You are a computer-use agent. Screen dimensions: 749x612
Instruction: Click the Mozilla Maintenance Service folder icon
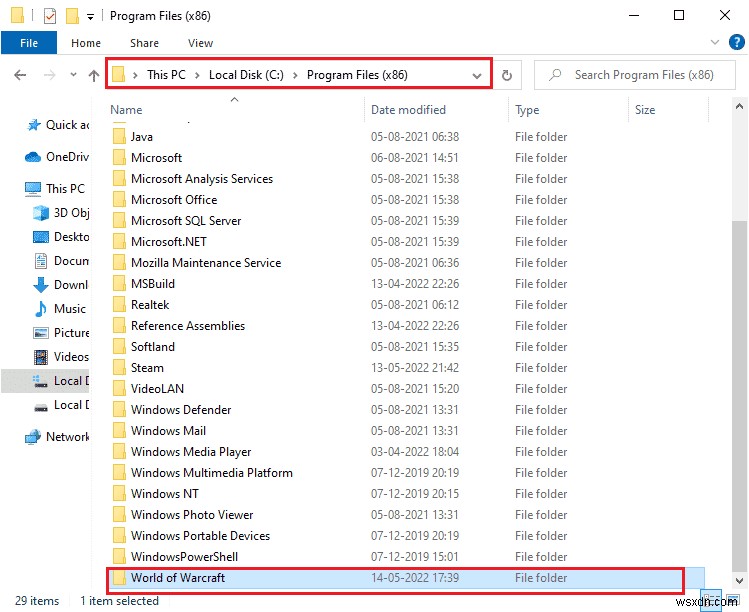tap(119, 263)
